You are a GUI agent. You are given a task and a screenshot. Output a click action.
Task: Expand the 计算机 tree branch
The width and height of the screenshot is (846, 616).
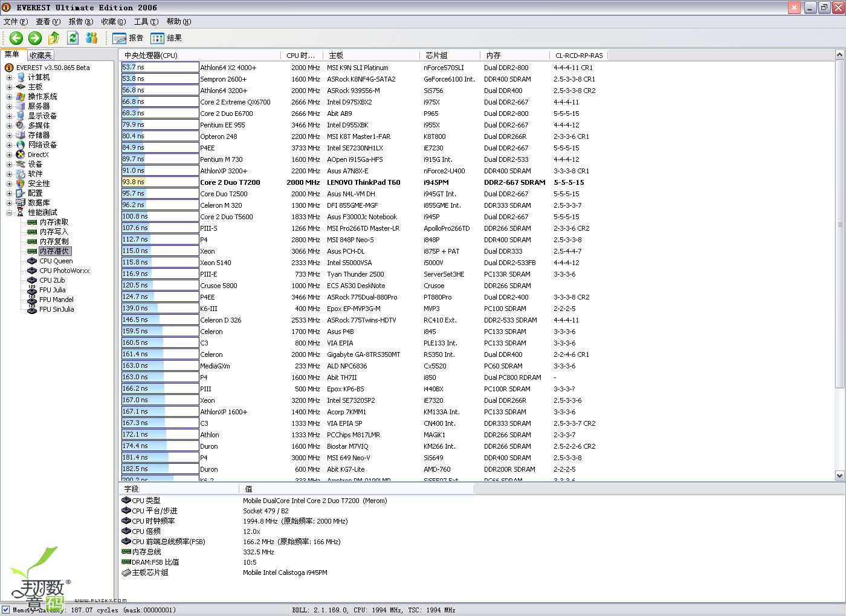click(9, 77)
